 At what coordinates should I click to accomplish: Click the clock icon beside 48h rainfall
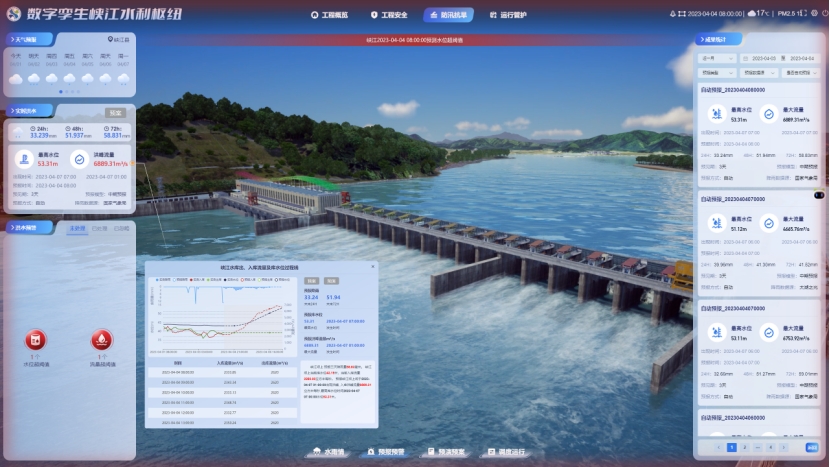point(68,129)
